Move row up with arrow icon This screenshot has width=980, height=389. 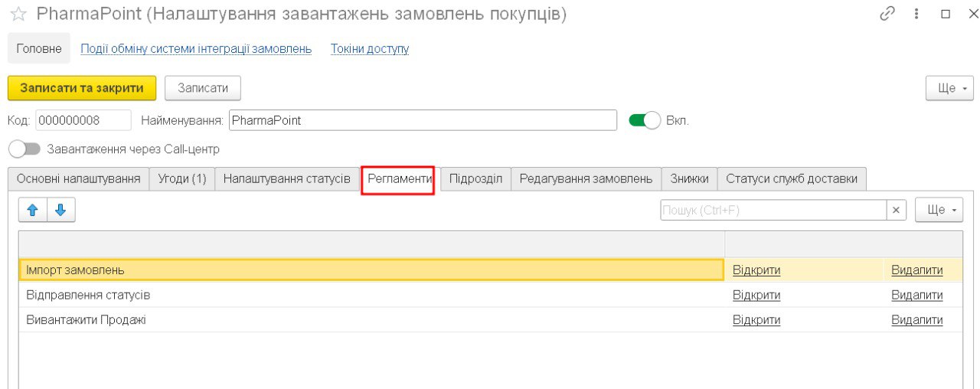tap(33, 210)
